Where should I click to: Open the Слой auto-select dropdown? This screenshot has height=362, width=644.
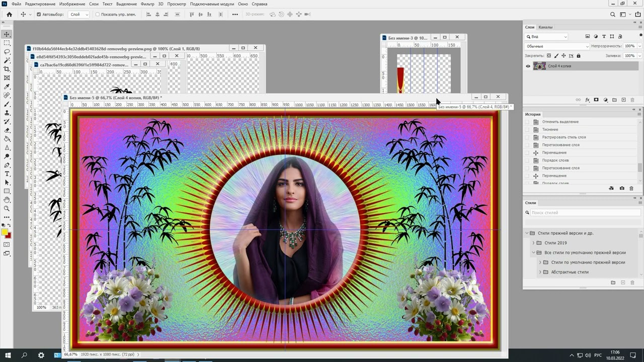coord(79,15)
